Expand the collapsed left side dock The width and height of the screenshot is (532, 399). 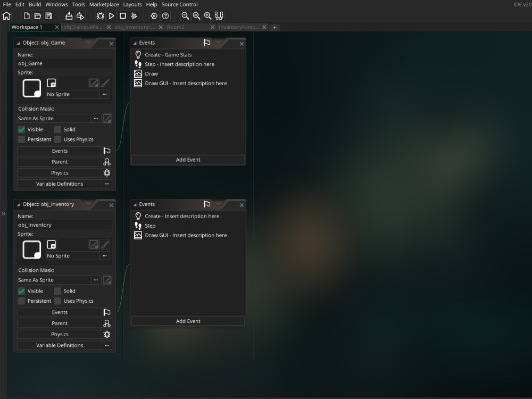(3, 213)
